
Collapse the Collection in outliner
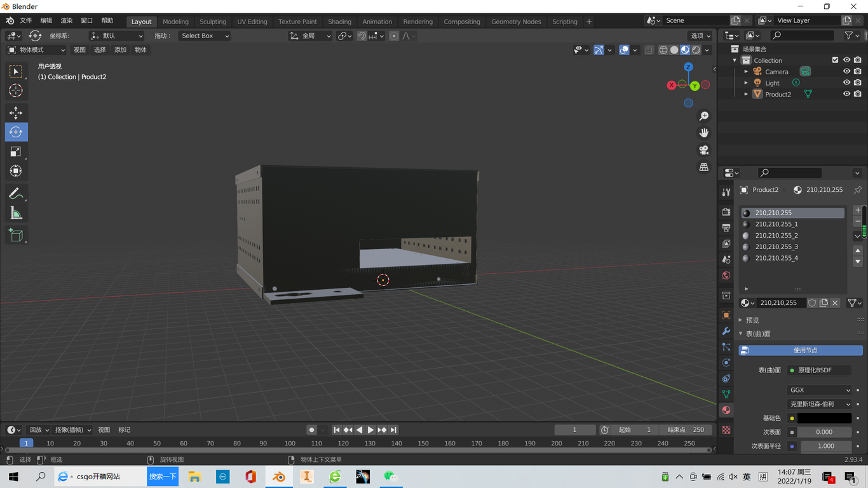coord(735,60)
